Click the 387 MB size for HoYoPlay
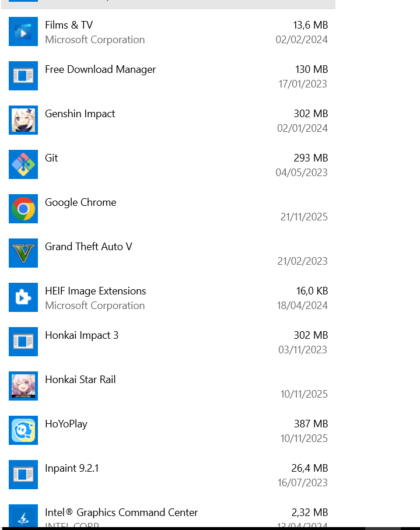Viewport: 420px width, 530px height. pos(311,424)
